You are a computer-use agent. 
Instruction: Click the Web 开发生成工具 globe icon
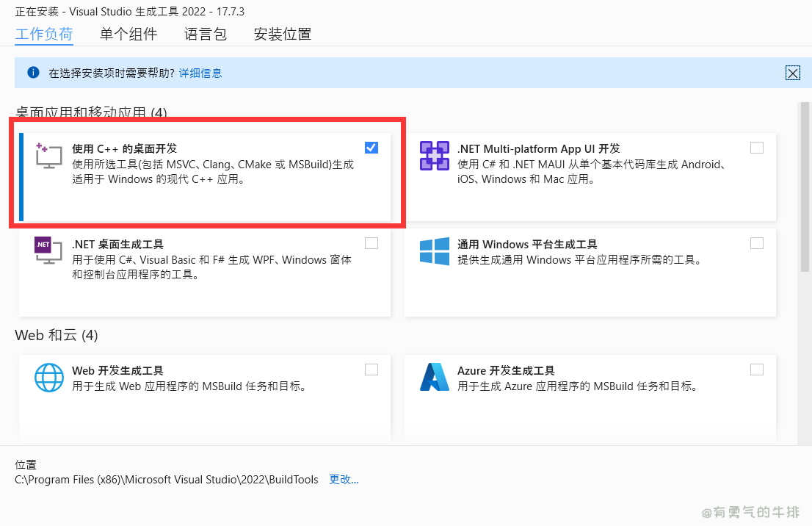click(49, 377)
